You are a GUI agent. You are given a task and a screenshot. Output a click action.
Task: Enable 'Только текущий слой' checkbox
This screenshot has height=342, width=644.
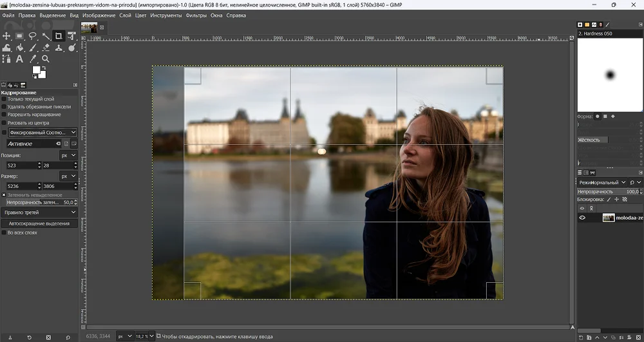(x=5, y=99)
